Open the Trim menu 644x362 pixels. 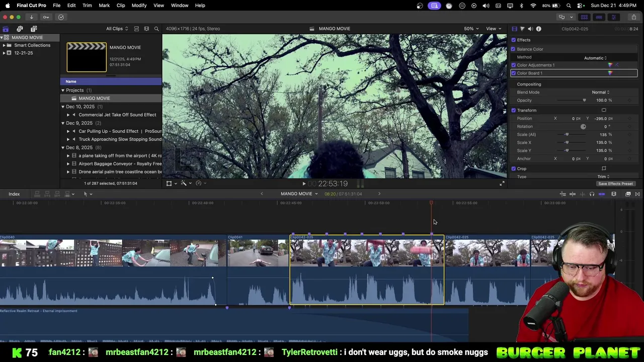87,5
